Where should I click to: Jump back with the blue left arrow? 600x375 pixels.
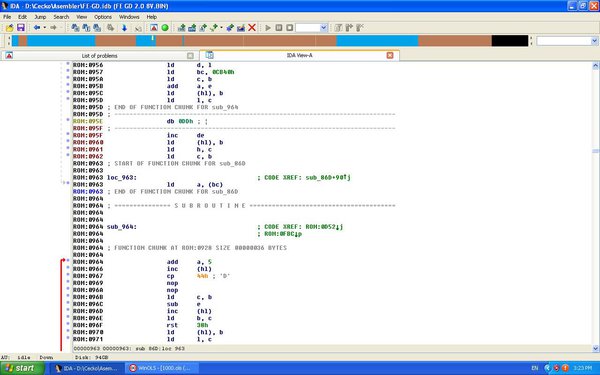[x=37, y=28]
